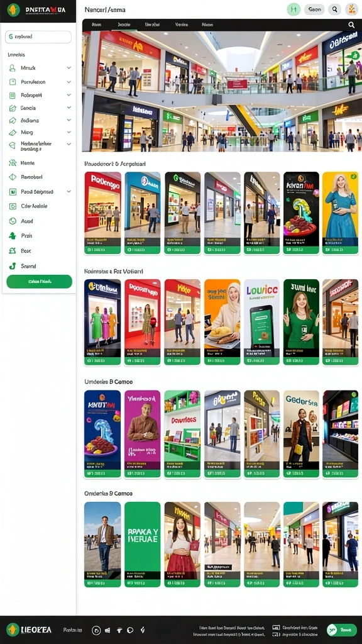Click the icon beside Pornuleson in sidebar
This screenshot has height=644, width=362.
click(x=13, y=82)
